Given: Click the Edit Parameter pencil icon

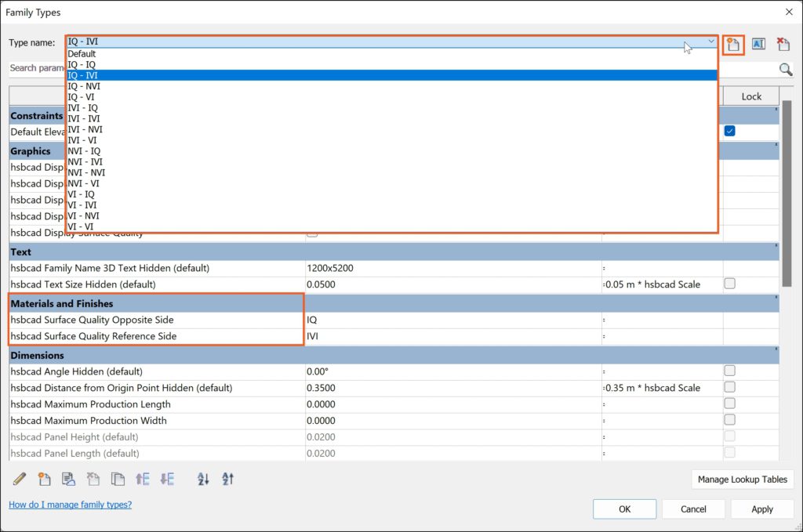Looking at the screenshot, I should (20, 479).
